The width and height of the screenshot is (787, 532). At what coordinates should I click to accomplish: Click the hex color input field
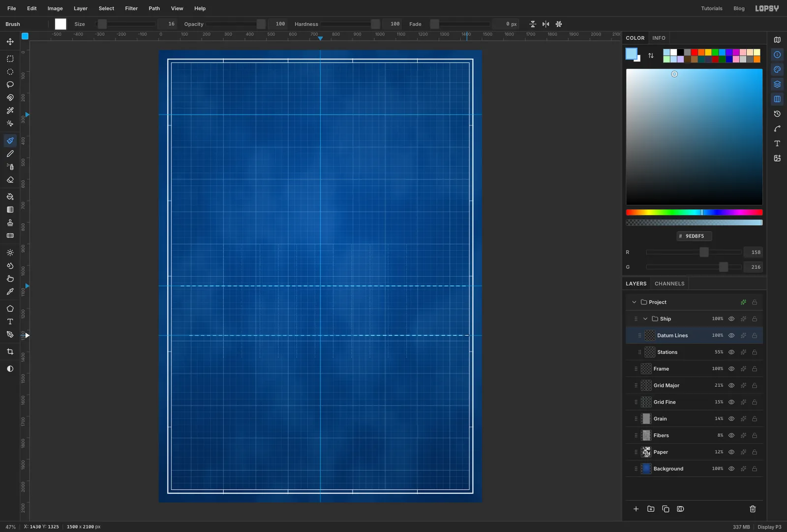694,236
